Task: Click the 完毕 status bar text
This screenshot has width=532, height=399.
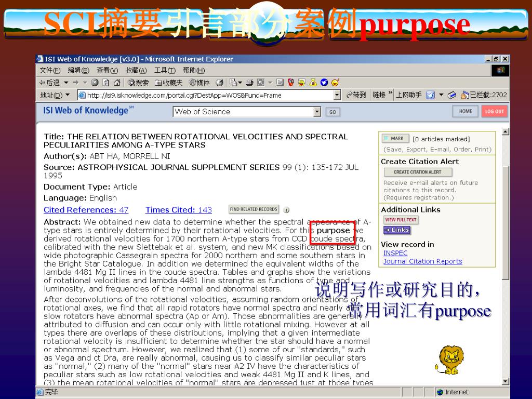Action: pyautogui.click(x=51, y=392)
